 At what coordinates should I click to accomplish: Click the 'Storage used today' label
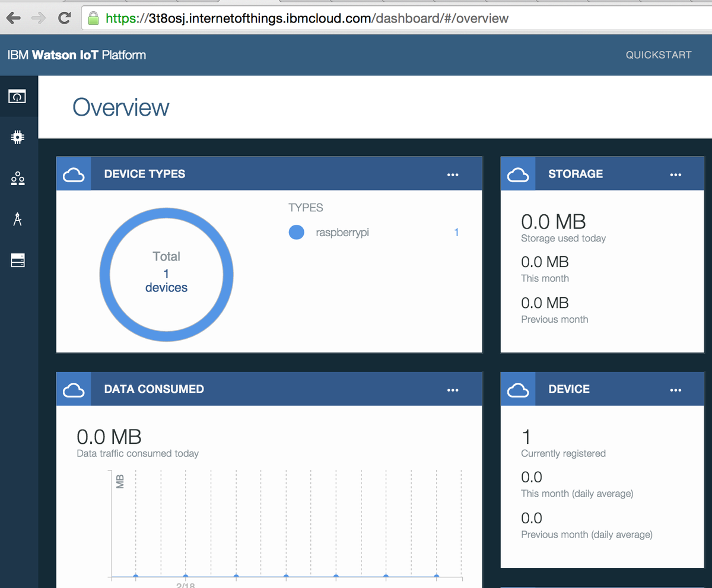click(564, 239)
